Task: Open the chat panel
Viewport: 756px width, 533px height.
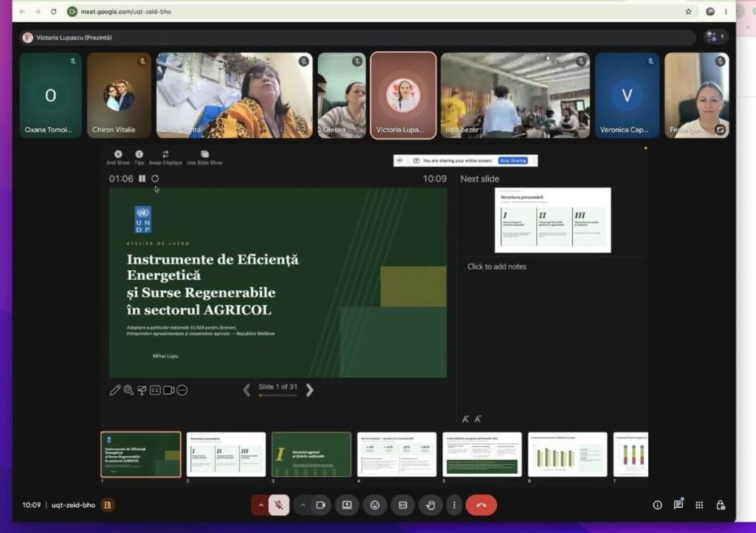Action: point(678,504)
